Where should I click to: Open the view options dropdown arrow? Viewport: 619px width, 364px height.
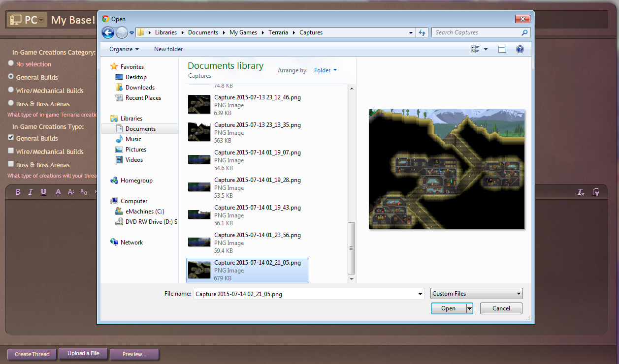[x=486, y=49]
